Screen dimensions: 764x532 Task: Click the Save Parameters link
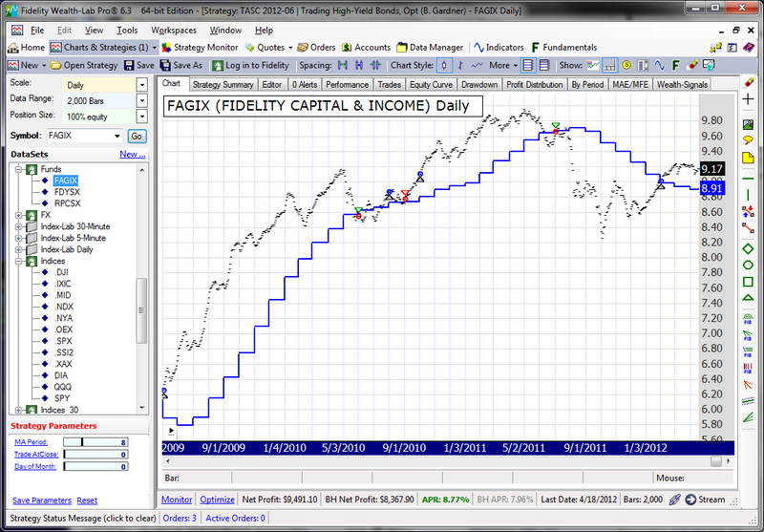pyautogui.click(x=41, y=500)
